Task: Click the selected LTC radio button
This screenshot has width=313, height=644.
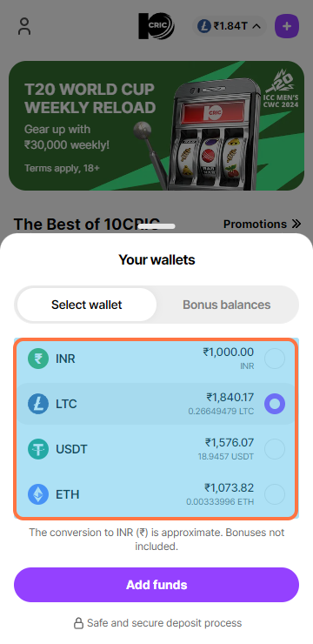Action: [x=275, y=404]
